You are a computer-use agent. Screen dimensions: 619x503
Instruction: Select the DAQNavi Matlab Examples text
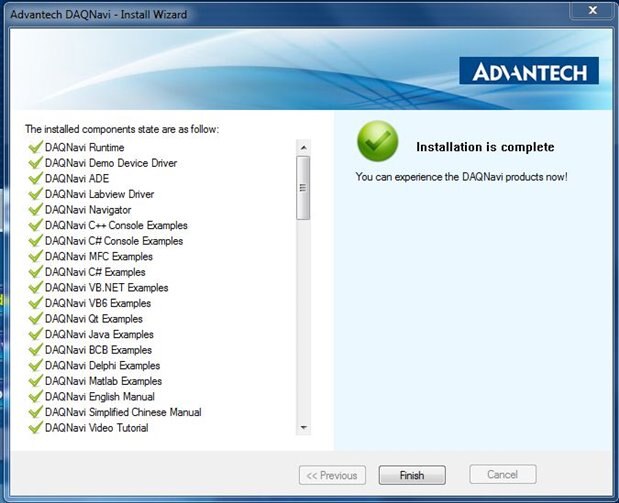103,381
